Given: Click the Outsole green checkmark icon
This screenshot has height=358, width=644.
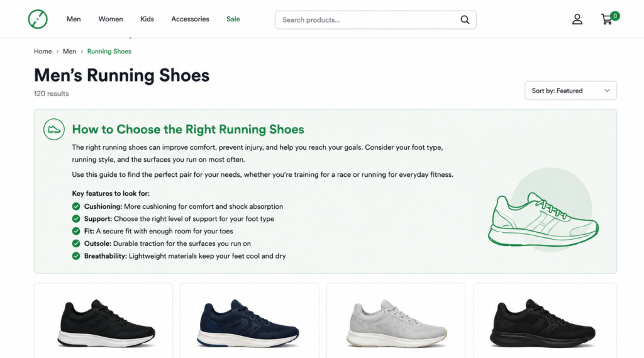Looking at the screenshot, I should (x=76, y=243).
